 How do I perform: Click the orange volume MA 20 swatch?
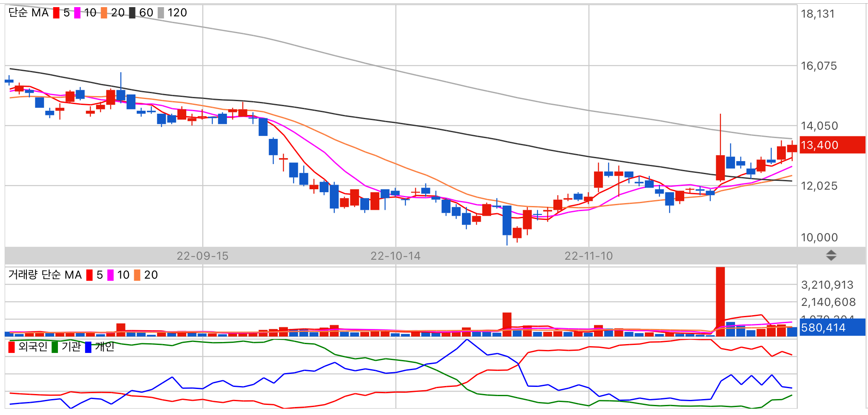[137, 275]
